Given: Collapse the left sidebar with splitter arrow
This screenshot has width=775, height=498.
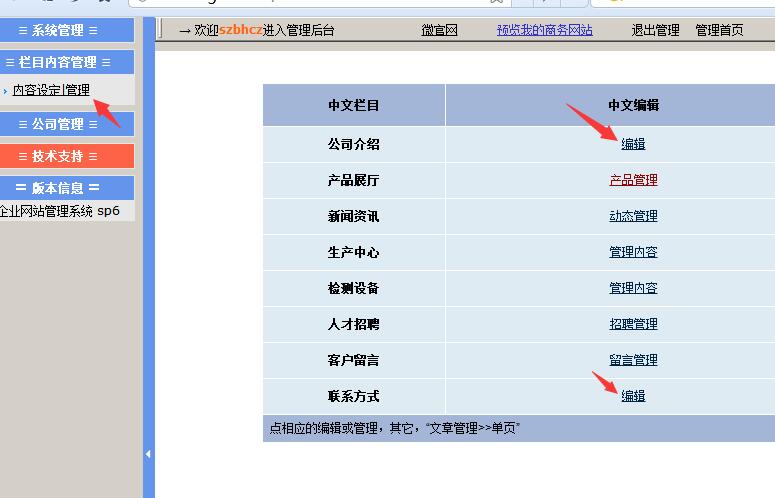Looking at the screenshot, I should pos(148,454).
